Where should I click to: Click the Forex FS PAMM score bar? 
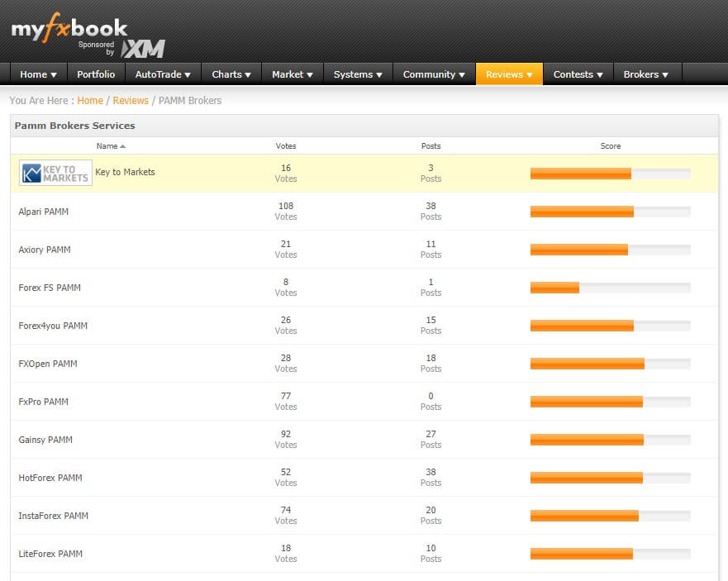pos(610,288)
